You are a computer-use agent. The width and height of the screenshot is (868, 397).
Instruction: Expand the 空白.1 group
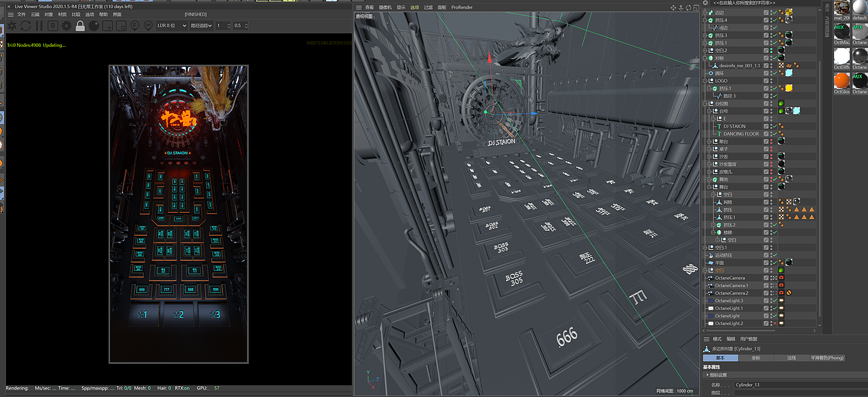705,247
